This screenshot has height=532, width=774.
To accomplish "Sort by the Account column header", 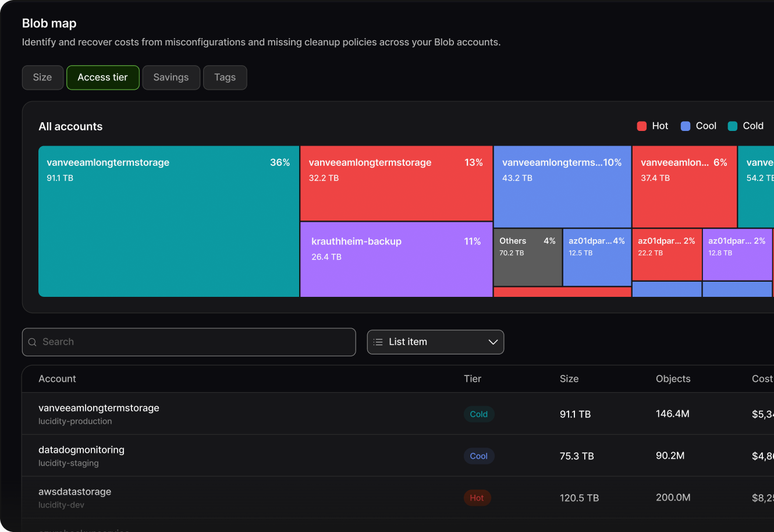I will (57, 379).
